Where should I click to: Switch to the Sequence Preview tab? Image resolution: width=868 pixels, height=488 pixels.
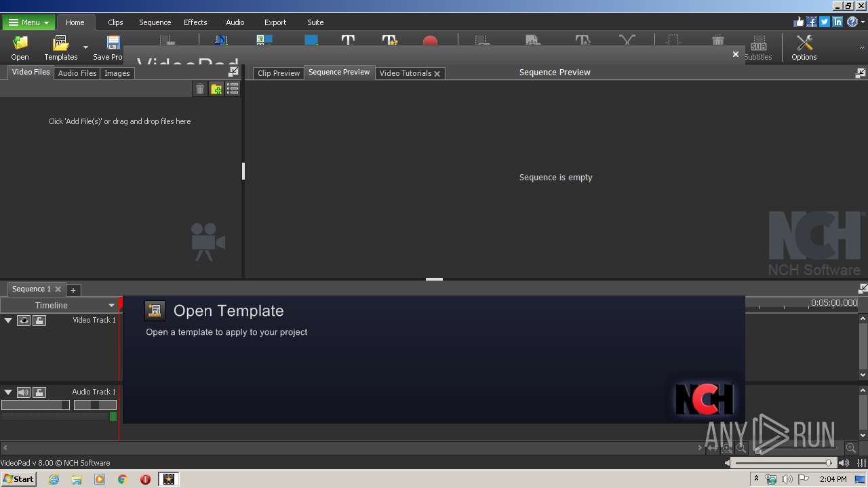[x=339, y=72]
